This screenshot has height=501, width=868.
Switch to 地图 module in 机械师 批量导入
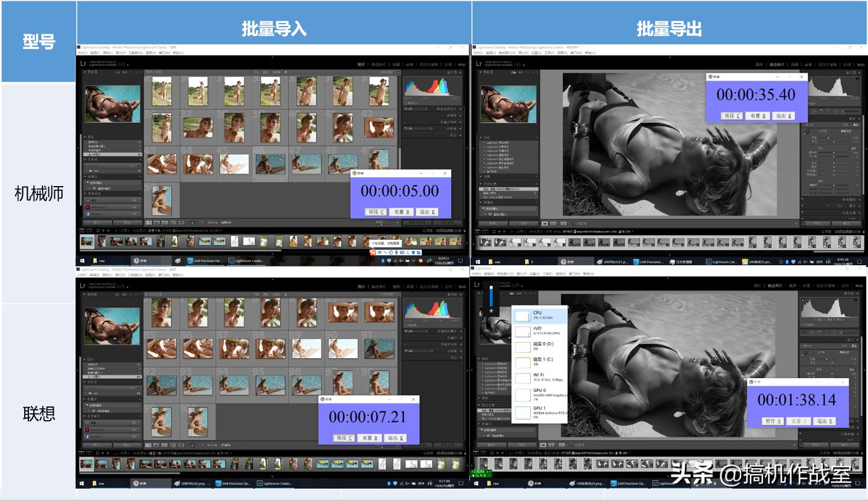pyautogui.click(x=396, y=64)
